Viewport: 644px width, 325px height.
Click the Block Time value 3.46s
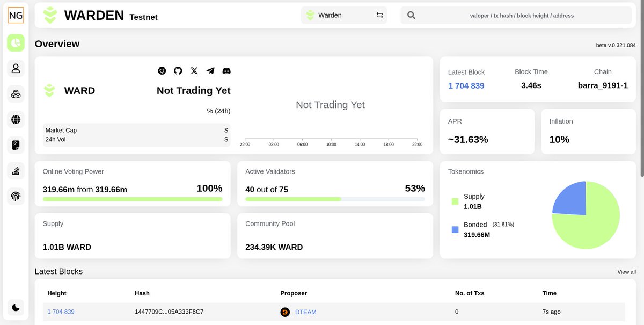[531, 85]
